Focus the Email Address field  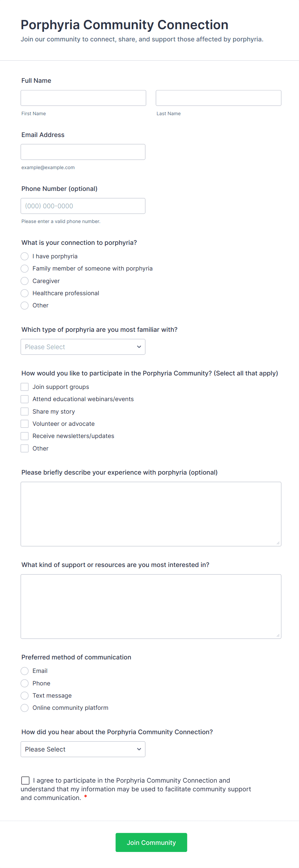[83, 152]
